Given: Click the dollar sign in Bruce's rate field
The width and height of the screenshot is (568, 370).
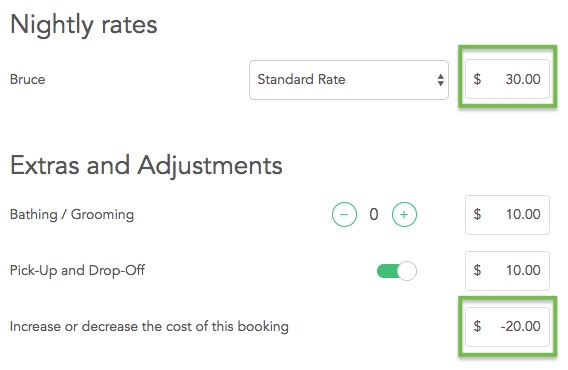Looking at the screenshot, I should point(477,79).
